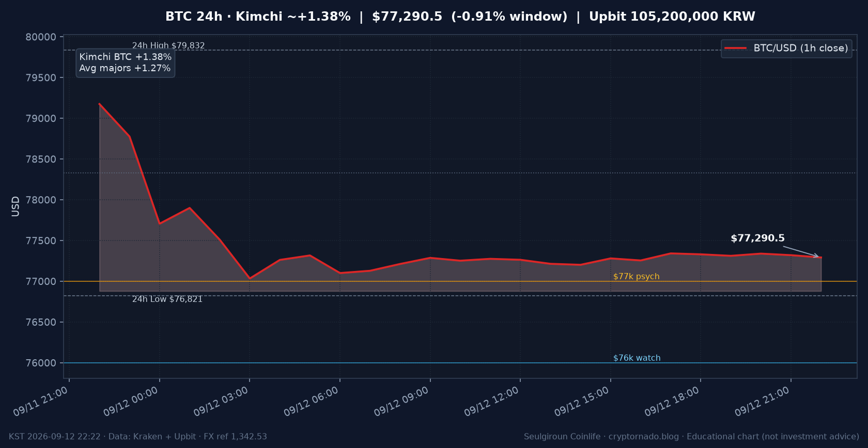Click the $77k psych line label
868x448 pixels.
pos(636,277)
